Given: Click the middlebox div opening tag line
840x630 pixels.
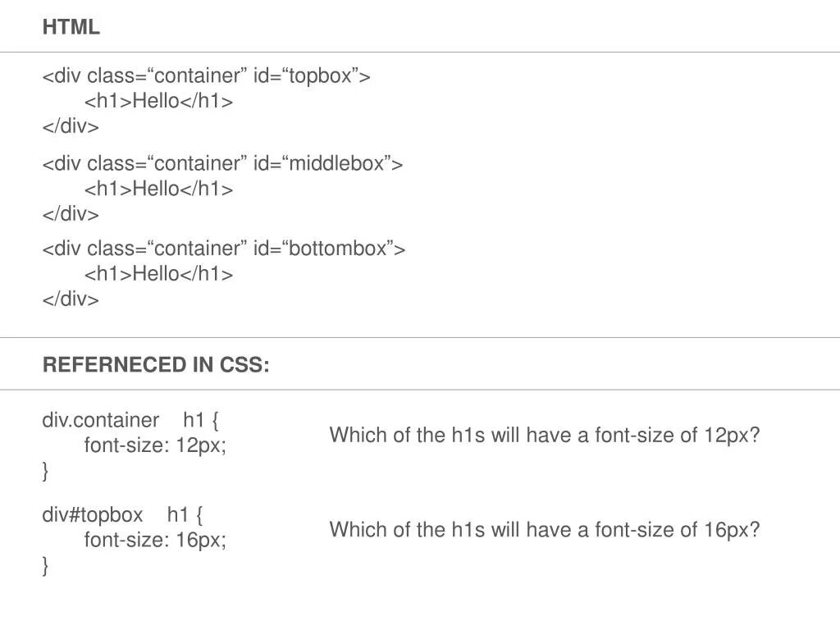Looking at the screenshot, I should coord(222,164).
